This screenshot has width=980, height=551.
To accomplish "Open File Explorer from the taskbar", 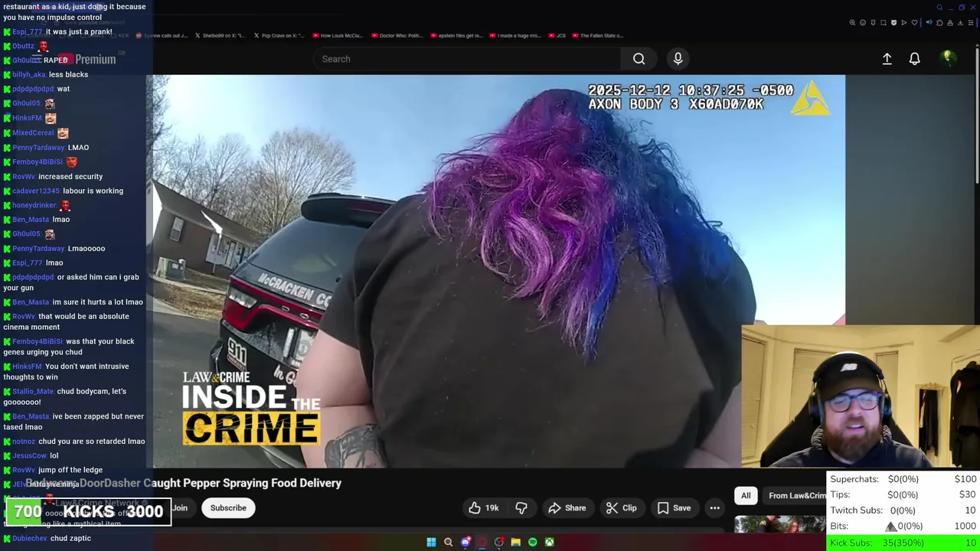I will [x=515, y=543].
